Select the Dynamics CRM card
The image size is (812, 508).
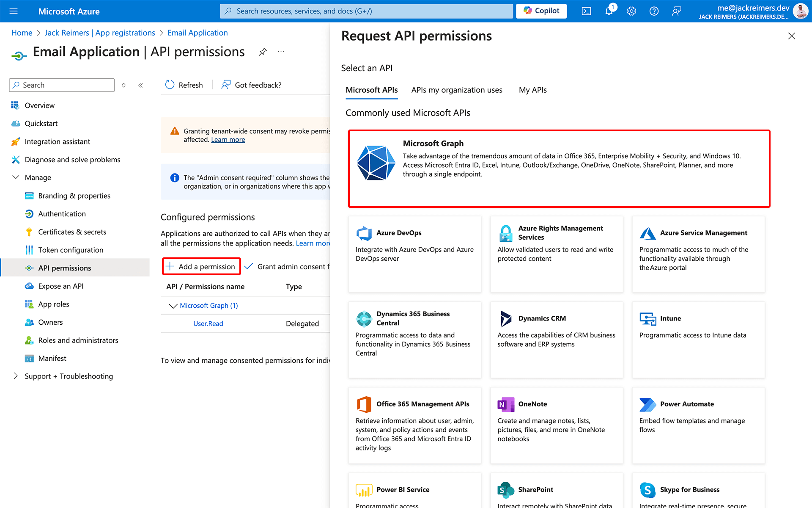557,340
